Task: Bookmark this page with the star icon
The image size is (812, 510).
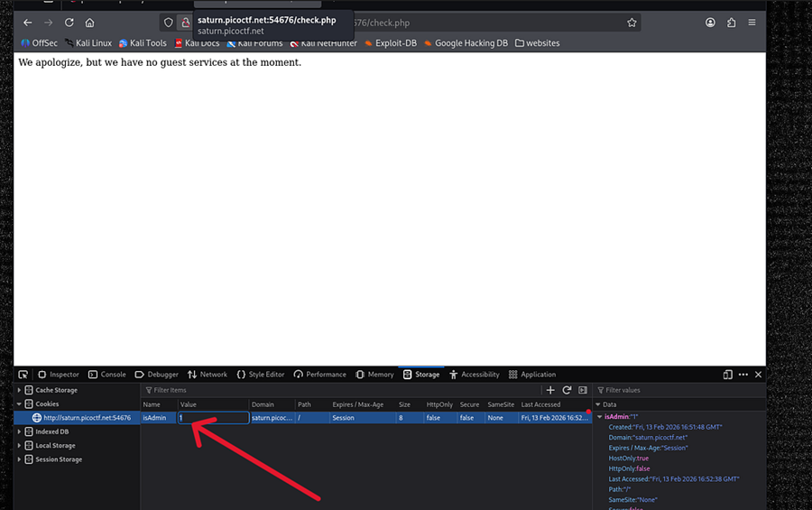Action: tap(632, 23)
